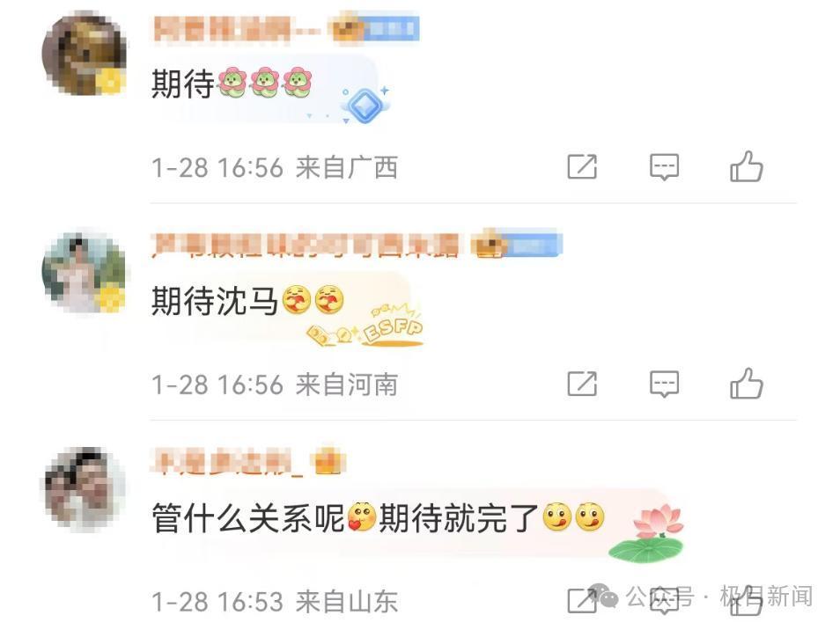Tap the first commenter's blurred username
840x630 pixels.
point(236,29)
